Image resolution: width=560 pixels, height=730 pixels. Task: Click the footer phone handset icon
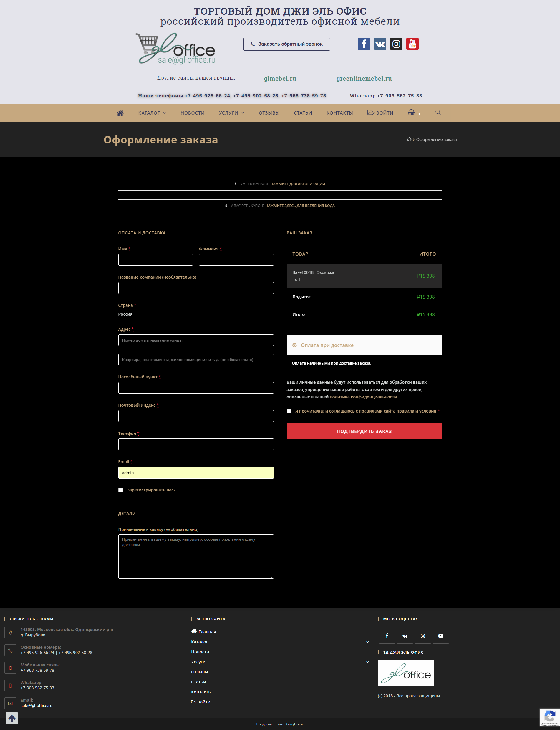(10, 650)
